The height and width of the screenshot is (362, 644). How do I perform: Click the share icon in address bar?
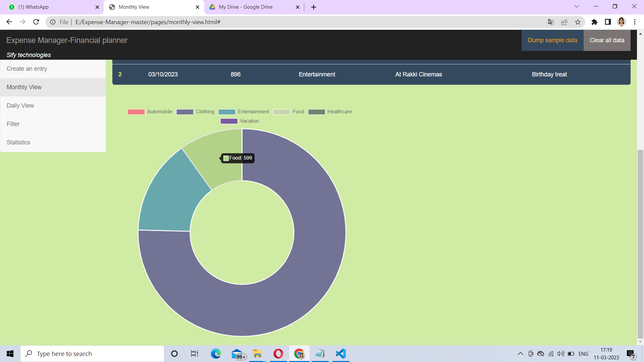tap(565, 22)
